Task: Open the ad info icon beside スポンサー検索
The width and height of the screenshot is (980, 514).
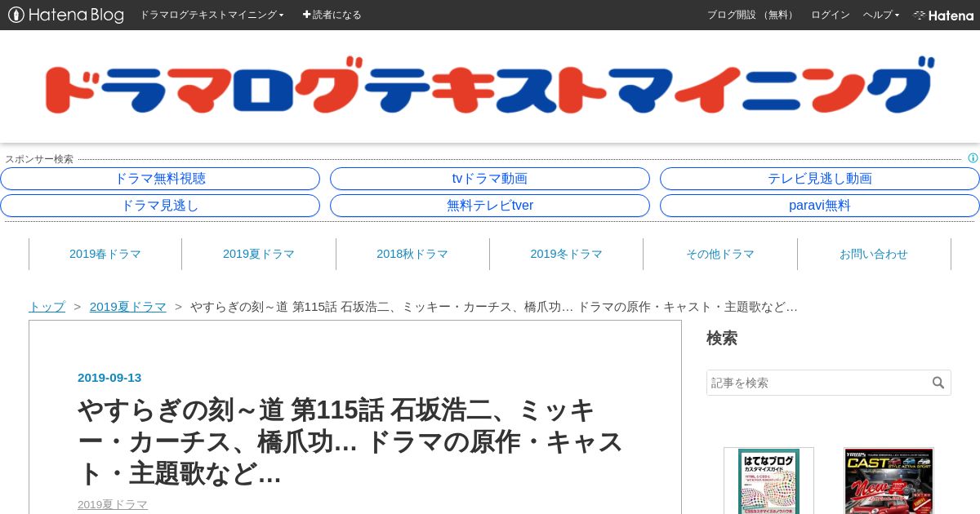Action: coord(973,158)
